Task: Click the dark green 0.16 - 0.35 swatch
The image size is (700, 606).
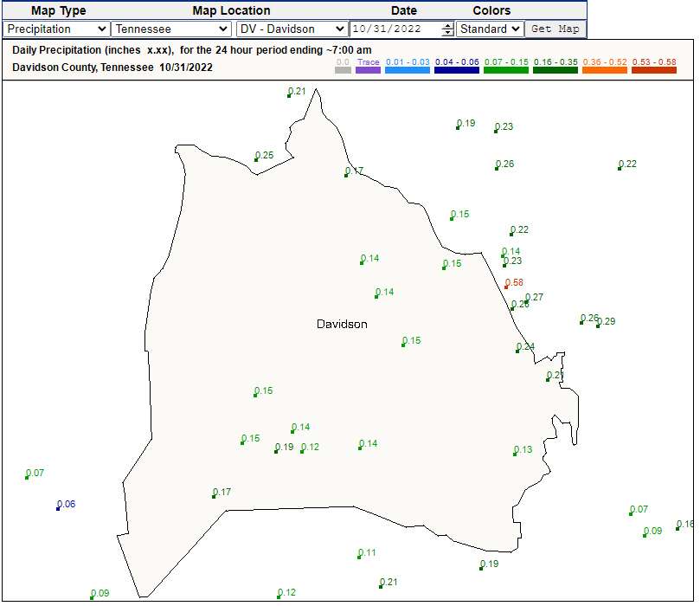Action: point(556,70)
